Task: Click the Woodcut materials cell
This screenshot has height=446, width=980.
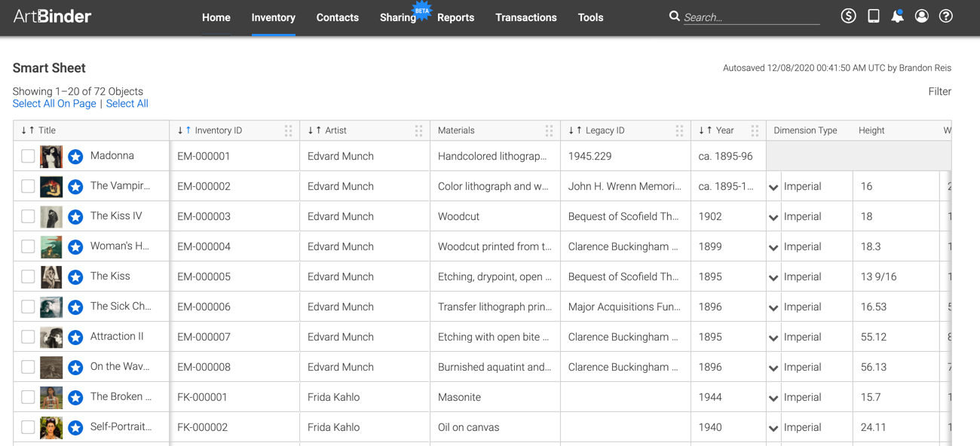Action: point(495,216)
